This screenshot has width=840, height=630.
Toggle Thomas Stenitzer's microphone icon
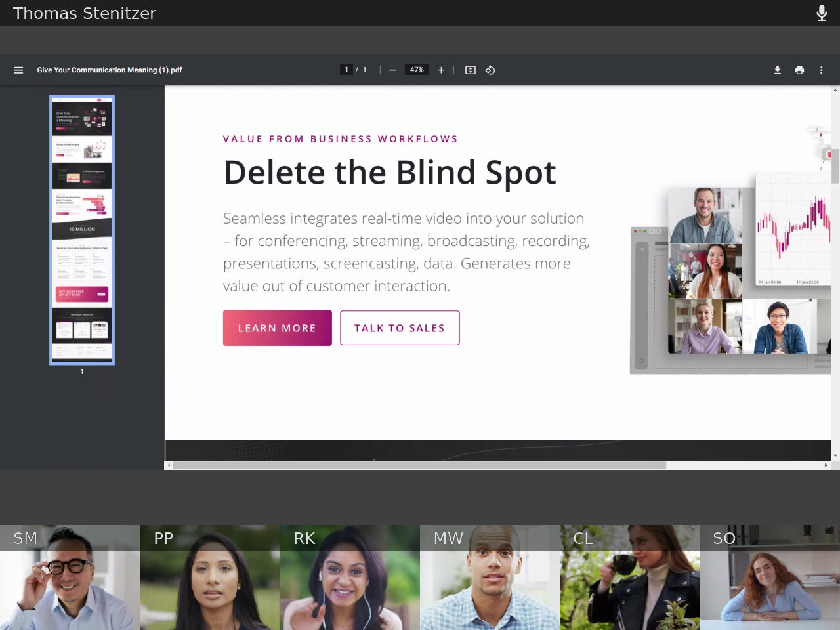click(x=822, y=13)
